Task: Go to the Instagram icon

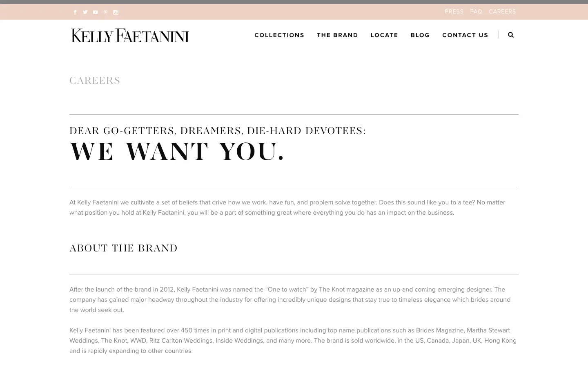Action: 116,12
